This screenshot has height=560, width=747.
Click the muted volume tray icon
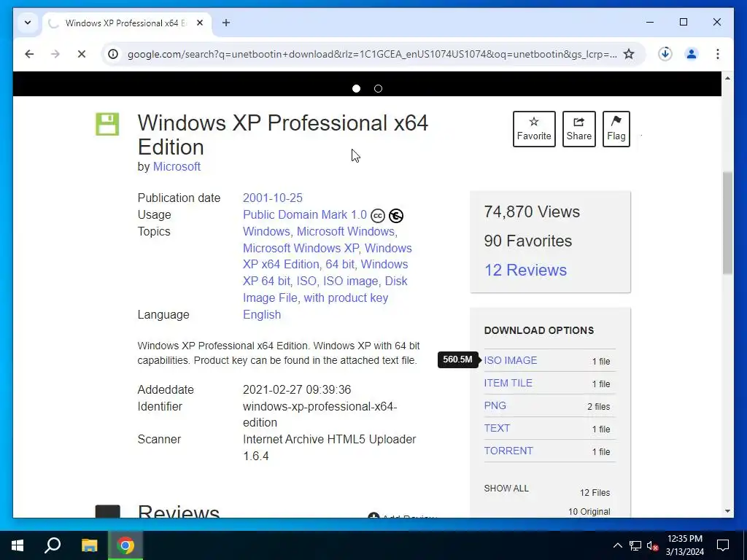tap(652, 545)
